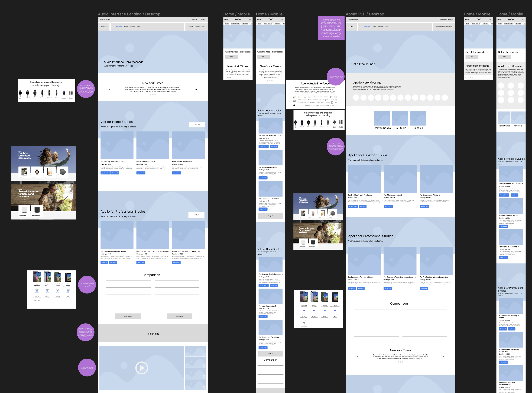The image size is (532, 393).
Task: Click Products tab in desktop navigation
Action: pyautogui.click(x=119, y=27)
